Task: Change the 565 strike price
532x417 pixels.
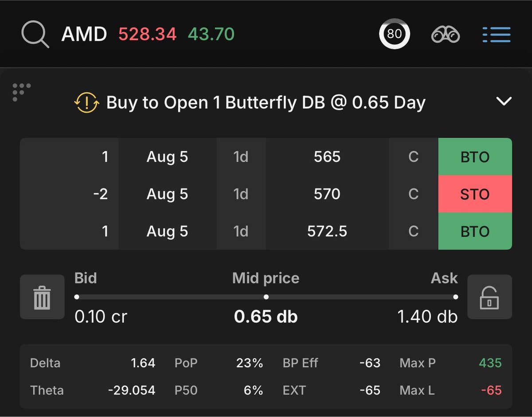Action: 327,157
